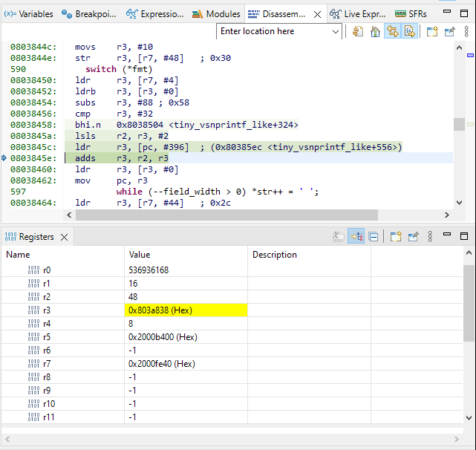Open Registers view menu (three dots)

(x=430, y=236)
